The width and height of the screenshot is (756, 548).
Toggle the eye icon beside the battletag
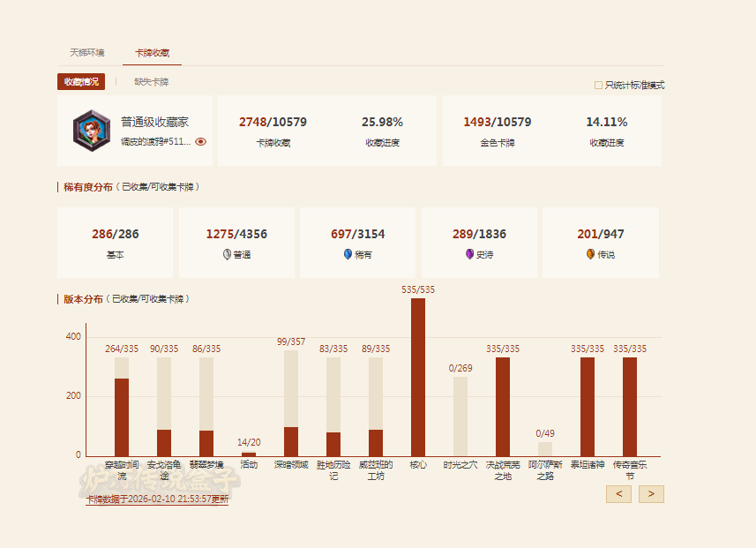point(201,141)
